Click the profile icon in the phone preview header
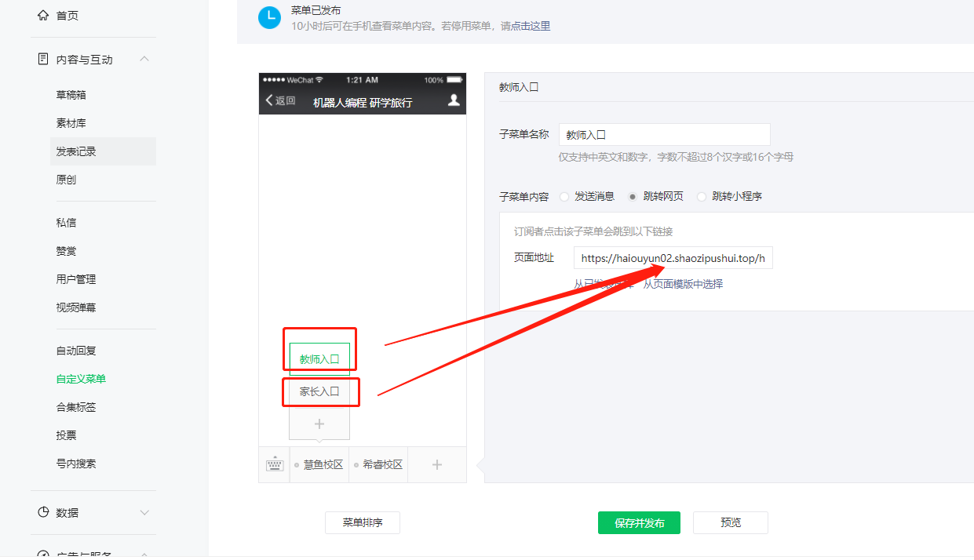974x560 pixels. tap(454, 100)
